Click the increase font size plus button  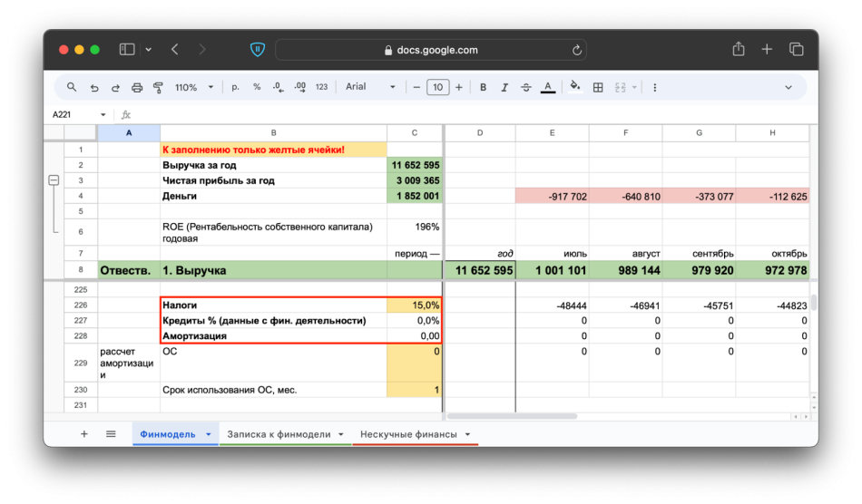459,88
